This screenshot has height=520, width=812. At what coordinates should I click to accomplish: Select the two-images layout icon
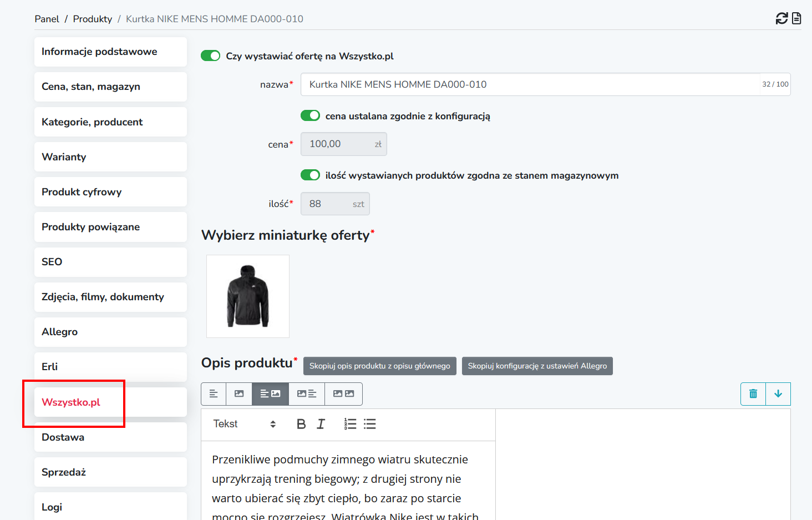(x=343, y=394)
